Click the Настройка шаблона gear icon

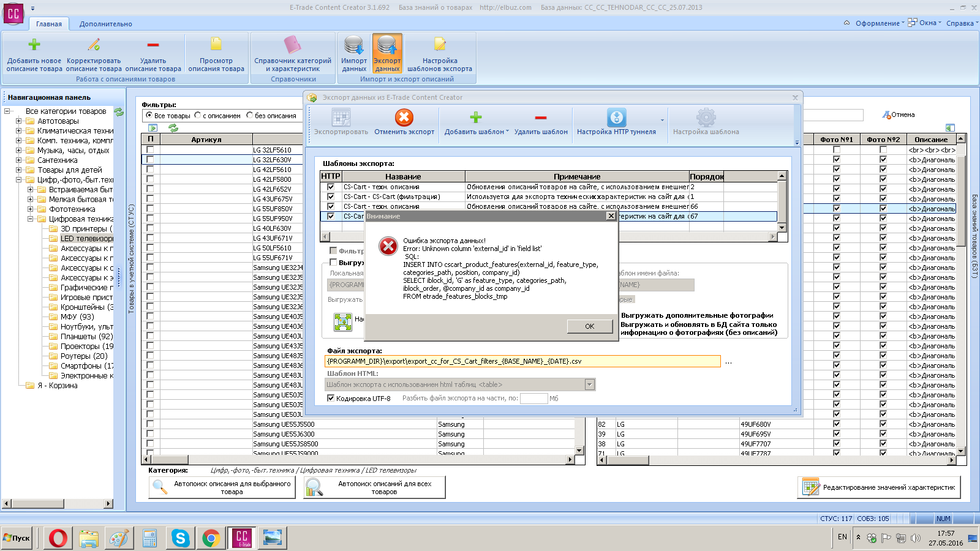pyautogui.click(x=706, y=118)
